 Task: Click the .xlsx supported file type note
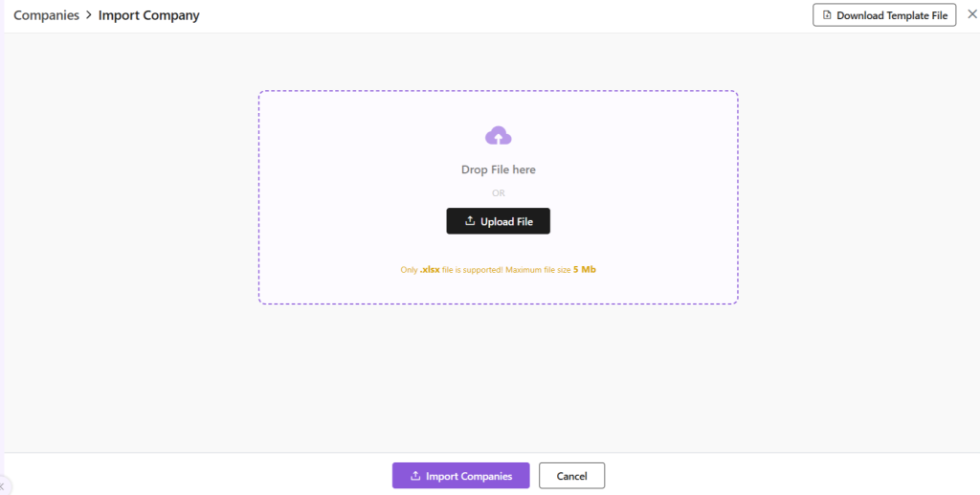pos(430,270)
